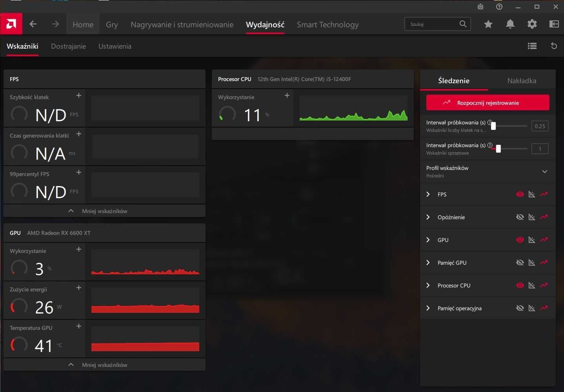Viewport: 564px width, 392px height.
Task: Hide Procesor CPU tracking with eye icon
Action: [x=520, y=285]
